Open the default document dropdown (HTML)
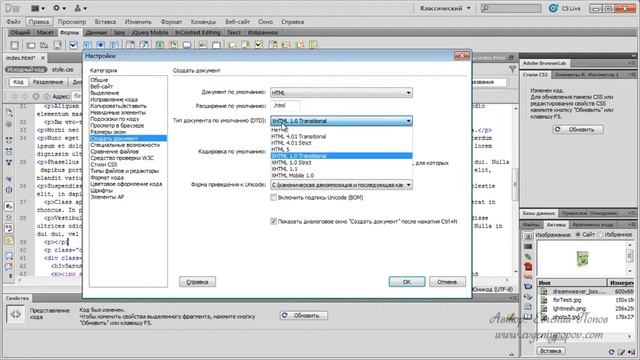 point(341,93)
